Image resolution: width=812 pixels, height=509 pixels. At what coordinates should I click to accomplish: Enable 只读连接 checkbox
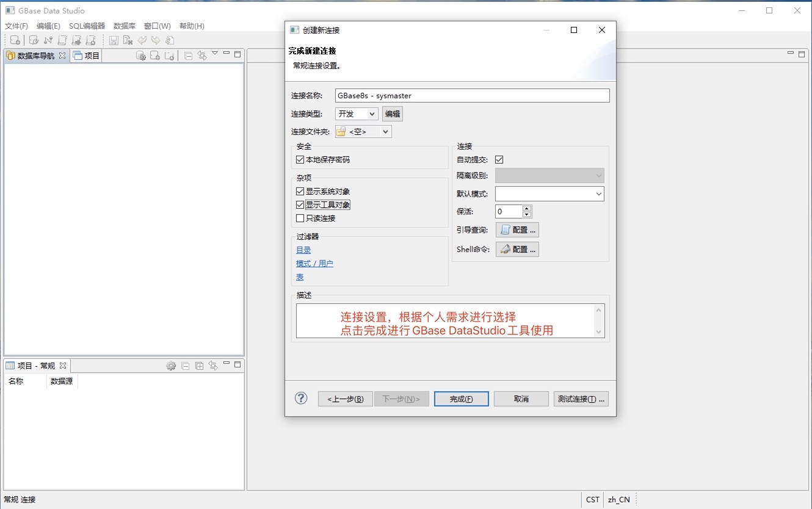300,218
